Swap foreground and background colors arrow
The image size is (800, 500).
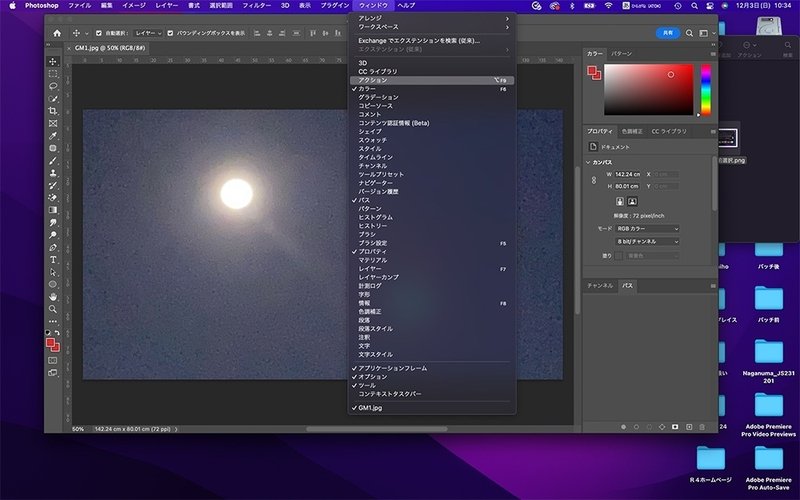(57, 333)
